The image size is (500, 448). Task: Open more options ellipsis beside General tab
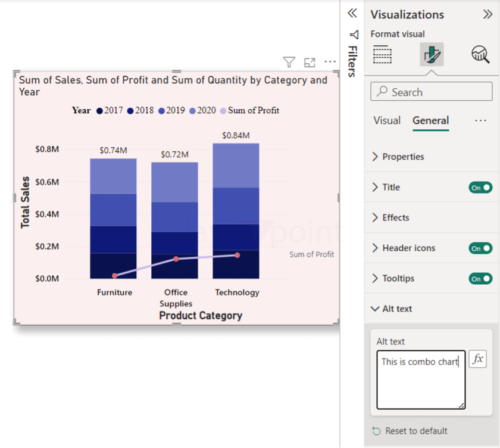tap(480, 120)
